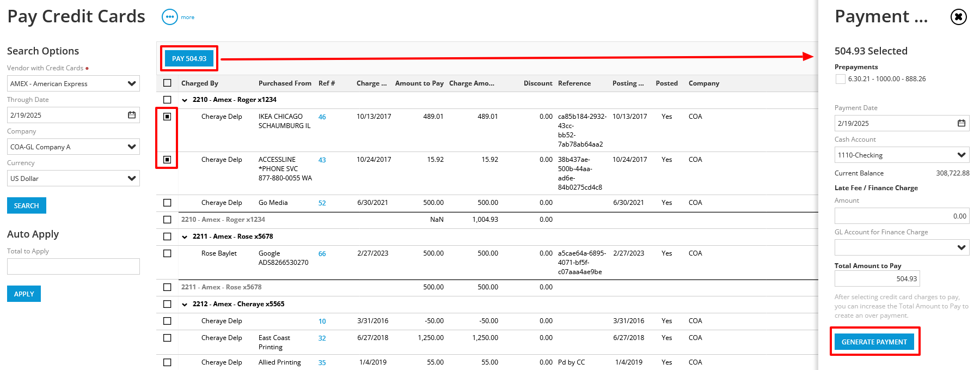Collapse the 2210 - Amex - Roger x1234 group
The image size is (980, 370).
185,100
